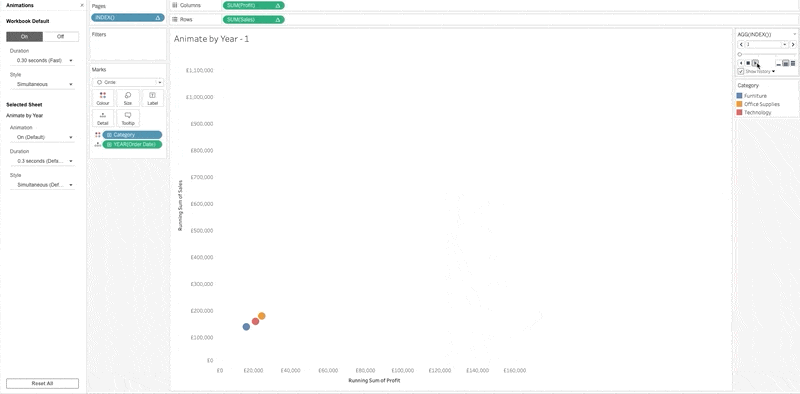
Task: Open workbook Style dropdown set to Simultaneous
Action: (42, 84)
